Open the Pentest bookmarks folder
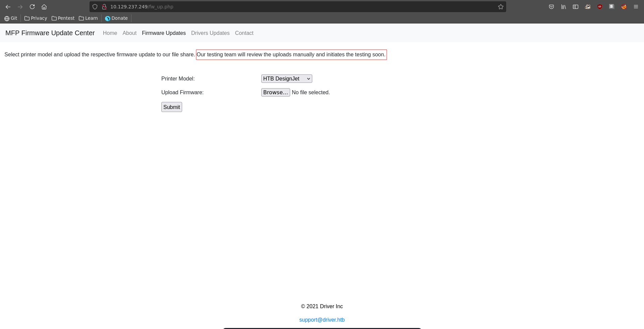This screenshot has height=329, width=644. pyautogui.click(x=63, y=18)
